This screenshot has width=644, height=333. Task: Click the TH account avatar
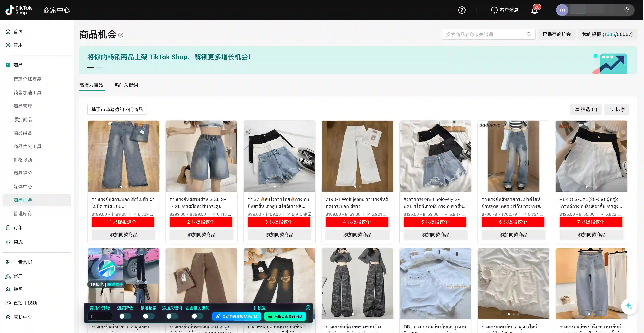pos(562,10)
